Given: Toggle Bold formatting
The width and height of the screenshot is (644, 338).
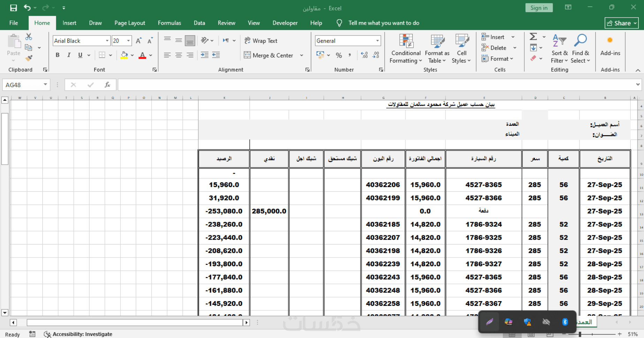Looking at the screenshot, I should [x=58, y=55].
